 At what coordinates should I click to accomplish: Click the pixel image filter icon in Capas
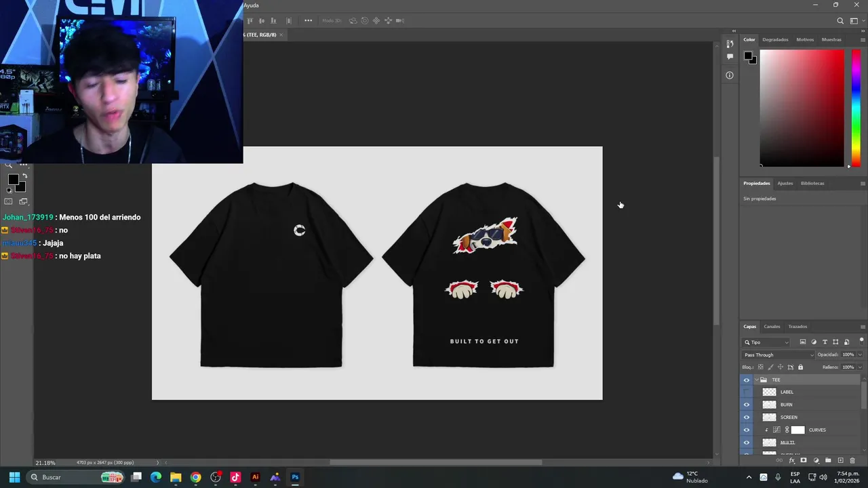[x=803, y=342]
